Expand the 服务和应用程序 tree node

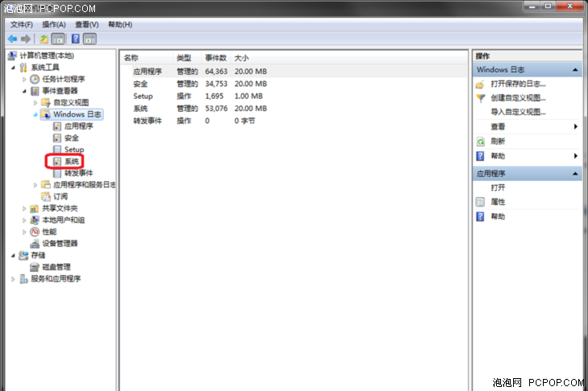click(x=13, y=279)
